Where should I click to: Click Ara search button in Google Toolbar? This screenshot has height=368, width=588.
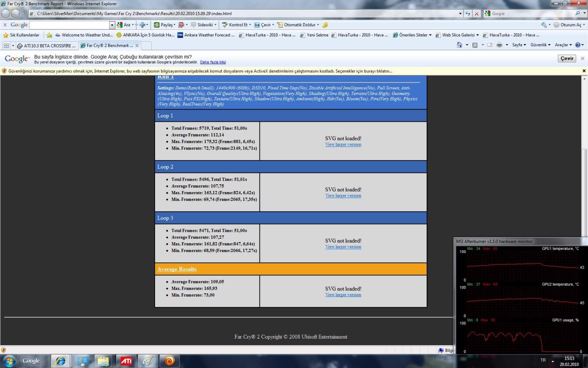[125, 25]
